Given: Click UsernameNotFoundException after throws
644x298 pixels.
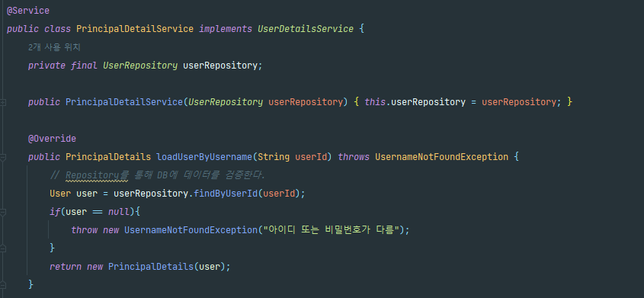Looking at the screenshot, I should click(x=441, y=157).
